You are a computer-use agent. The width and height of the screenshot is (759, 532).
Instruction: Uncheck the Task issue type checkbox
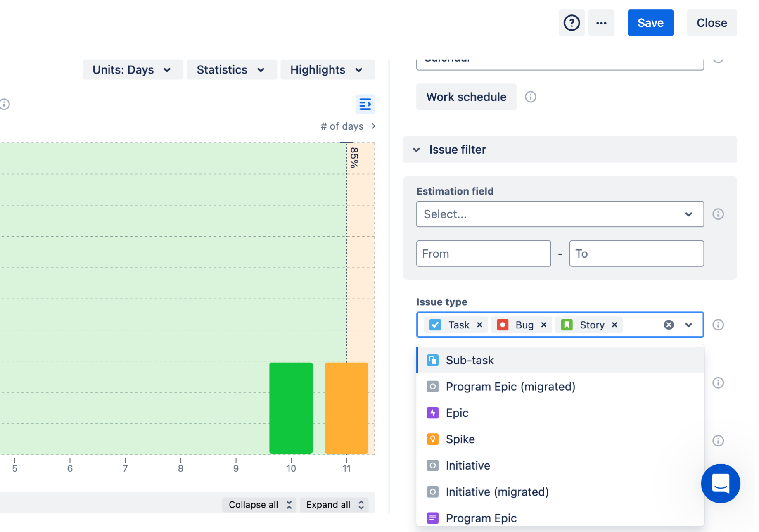434,325
